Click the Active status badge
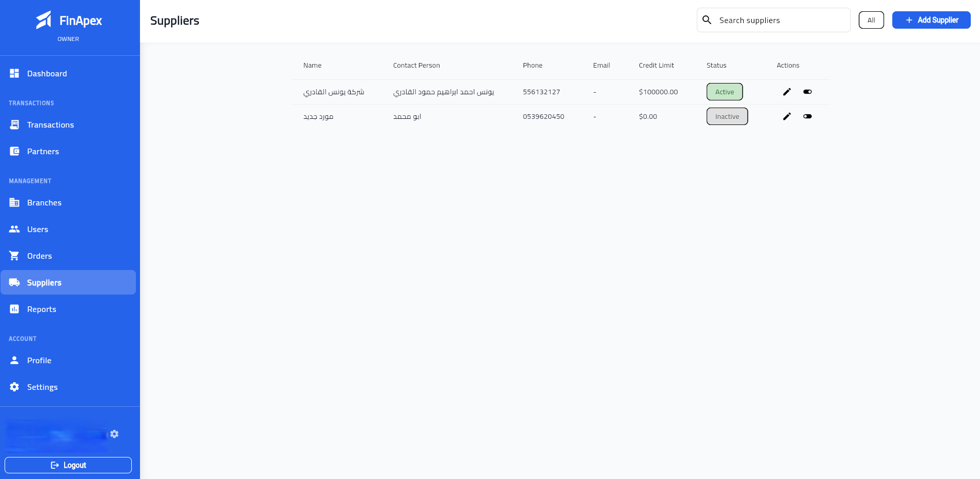 tap(725, 92)
